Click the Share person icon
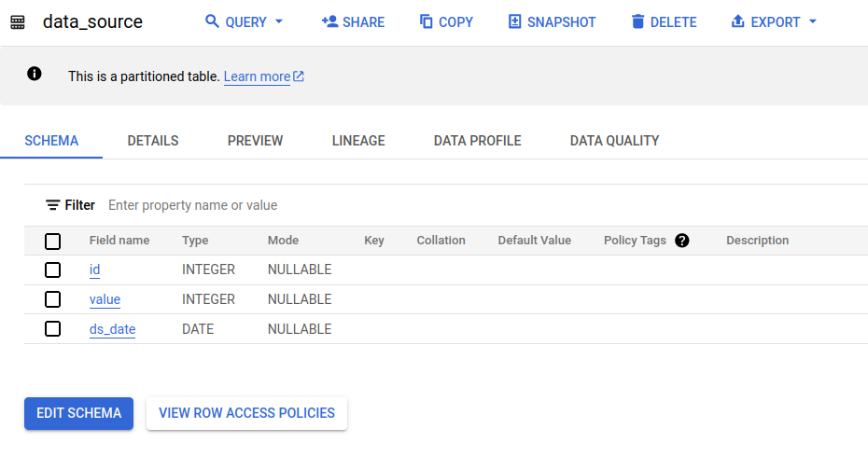The width and height of the screenshot is (868, 470). [329, 21]
